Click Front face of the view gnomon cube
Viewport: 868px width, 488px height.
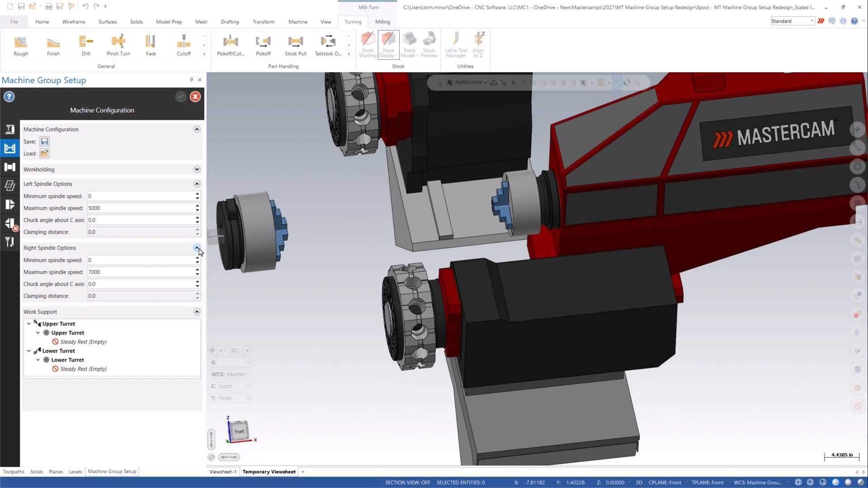click(240, 432)
